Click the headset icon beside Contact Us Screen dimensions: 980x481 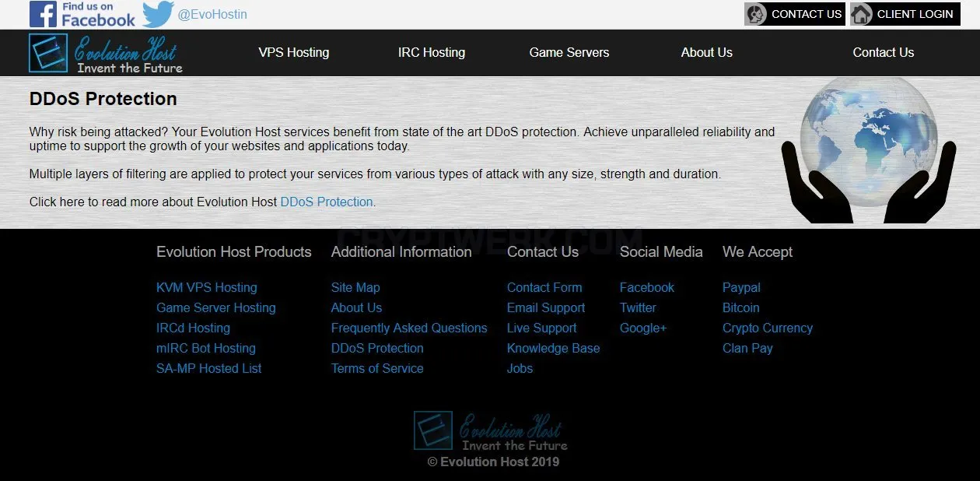click(x=756, y=14)
